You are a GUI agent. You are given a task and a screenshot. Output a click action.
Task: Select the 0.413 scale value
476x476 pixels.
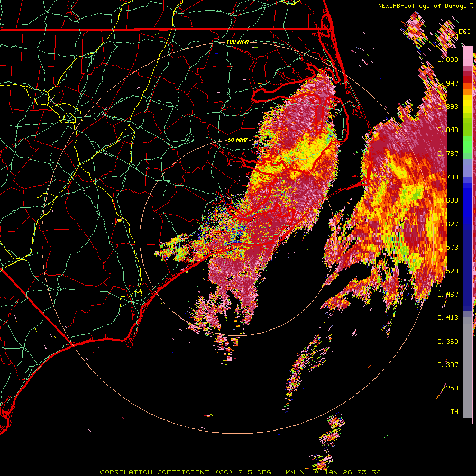point(448,318)
